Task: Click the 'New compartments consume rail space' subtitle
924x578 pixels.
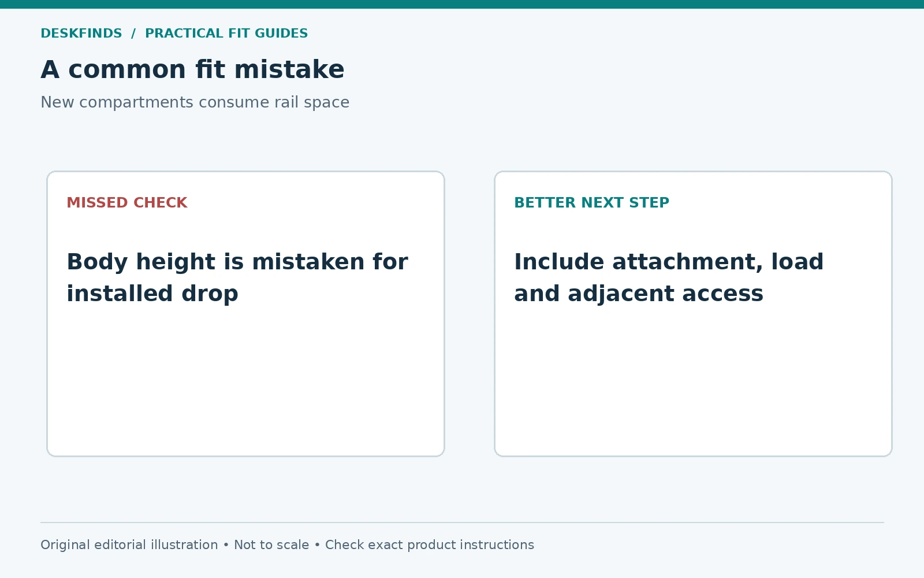Action: [x=195, y=102]
